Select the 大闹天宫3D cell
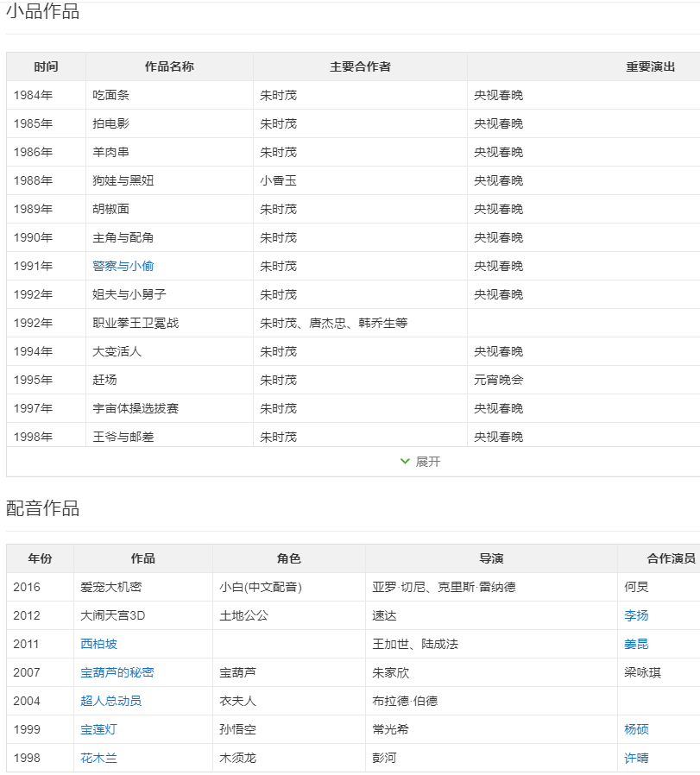 click(x=143, y=616)
